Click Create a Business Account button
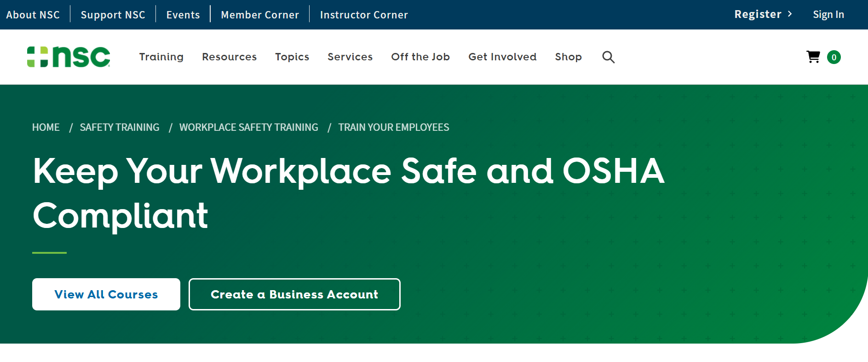This screenshot has width=868, height=362. coord(294,294)
